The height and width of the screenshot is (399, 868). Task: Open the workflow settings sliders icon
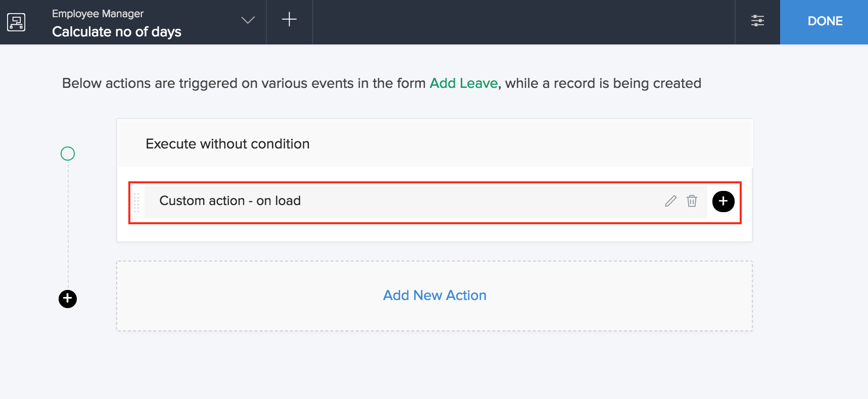[x=757, y=21]
